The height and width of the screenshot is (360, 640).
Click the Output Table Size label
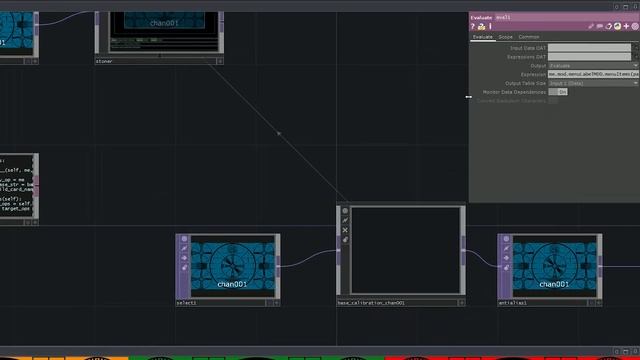(x=525, y=83)
